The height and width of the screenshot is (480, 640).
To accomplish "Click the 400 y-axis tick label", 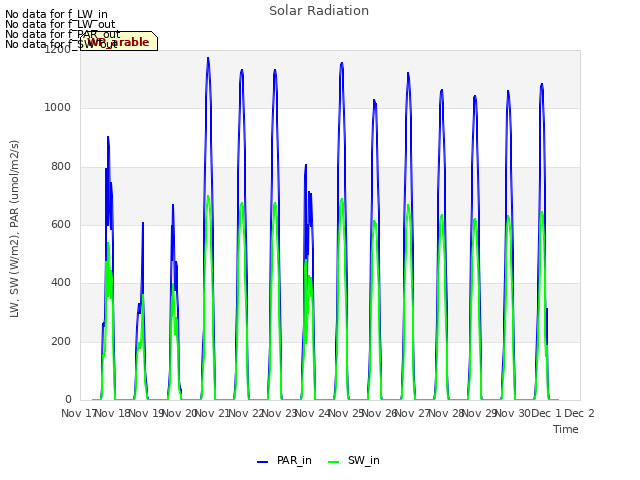I will tap(61, 283).
